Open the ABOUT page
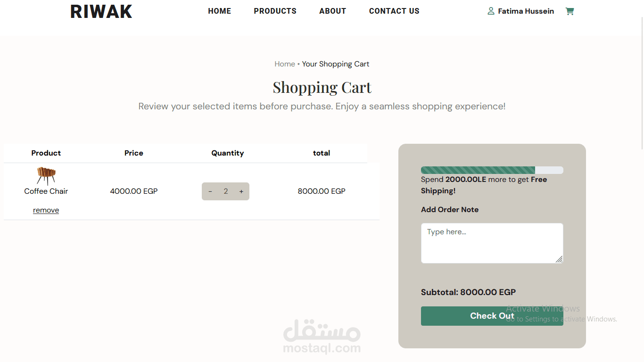 [333, 11]
